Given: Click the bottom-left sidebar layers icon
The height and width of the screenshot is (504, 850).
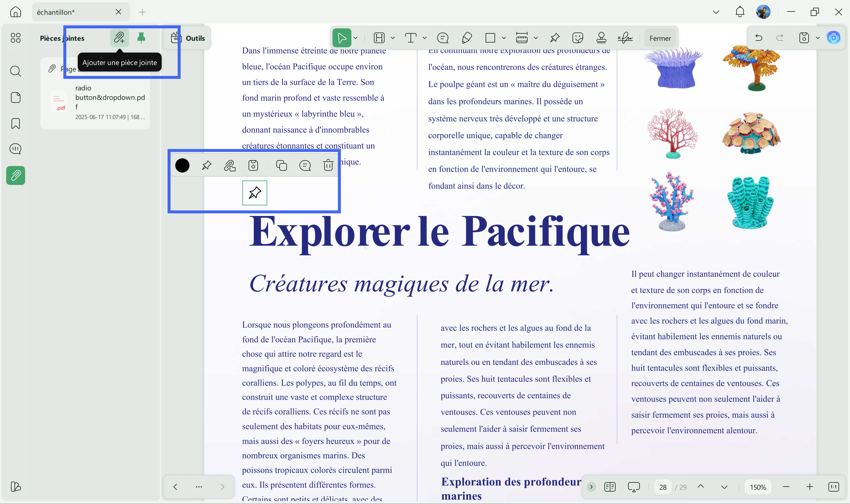Looking at the screenshot, I should (16, 487).
